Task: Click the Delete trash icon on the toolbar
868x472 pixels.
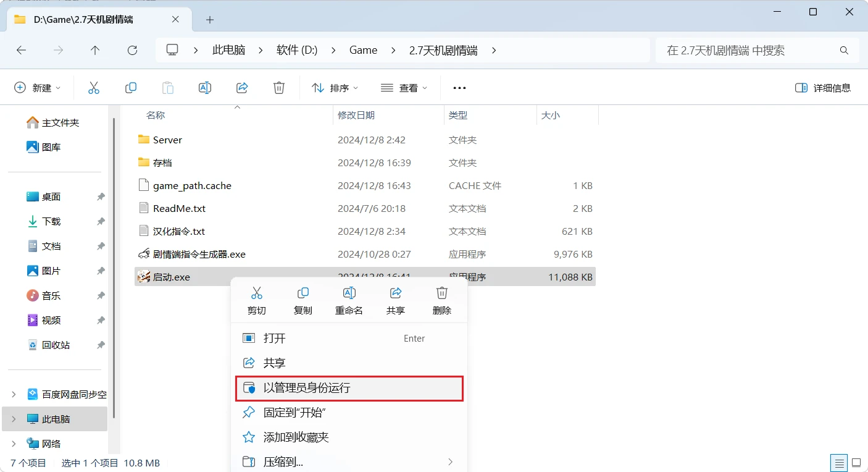Action: (279, 87)
